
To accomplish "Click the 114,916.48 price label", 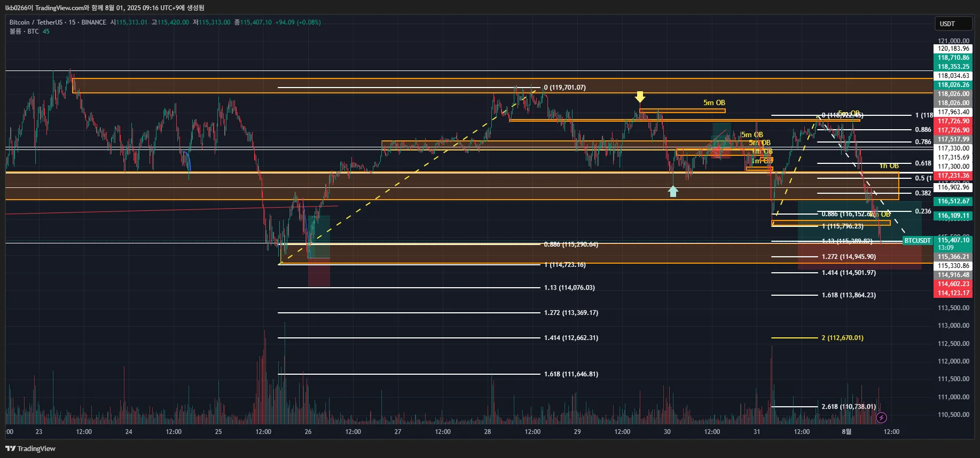I will coord(953,275).
